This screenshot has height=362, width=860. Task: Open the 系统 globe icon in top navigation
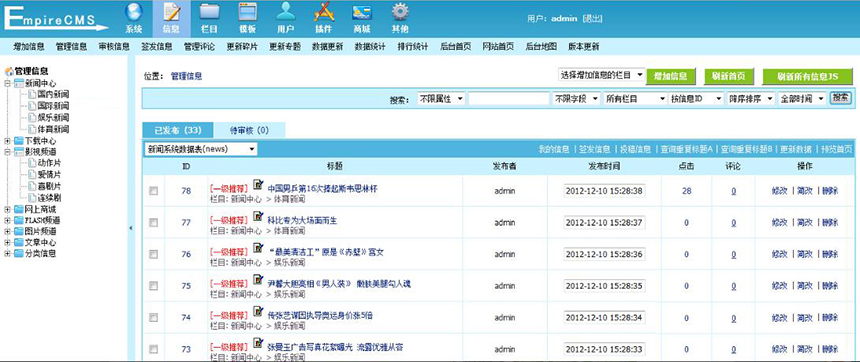click(x=133, y=13)
